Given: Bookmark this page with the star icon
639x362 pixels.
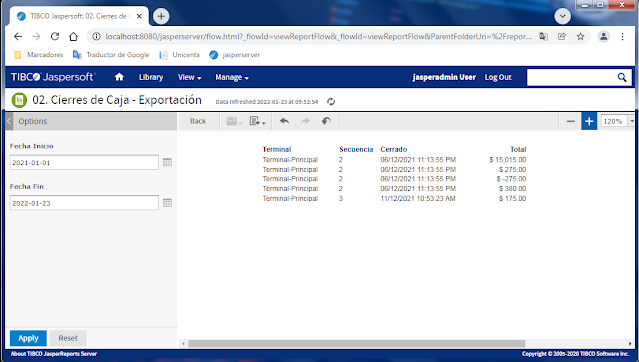Looking at the screenshot, I should point(580,36).
